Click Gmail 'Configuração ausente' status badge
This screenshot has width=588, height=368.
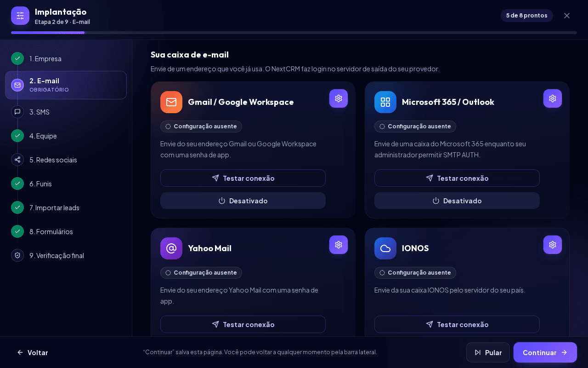pyautogui.click(x=201, y=126)
